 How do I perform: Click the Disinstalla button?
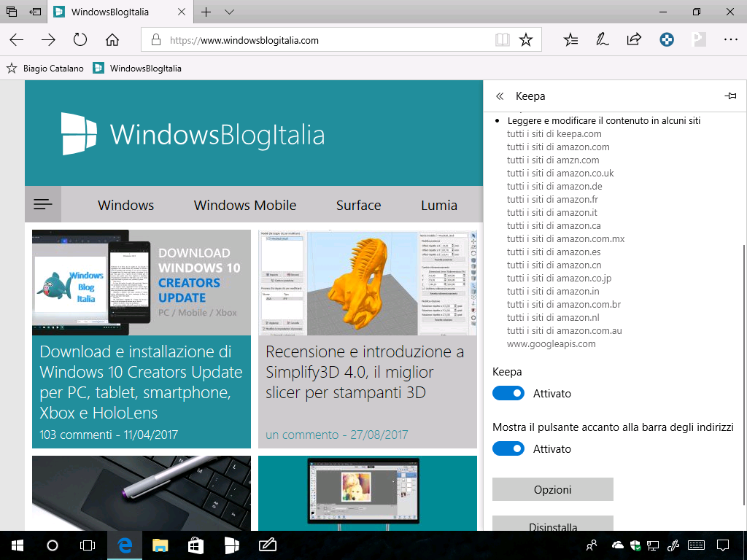(x=553, y=524)
